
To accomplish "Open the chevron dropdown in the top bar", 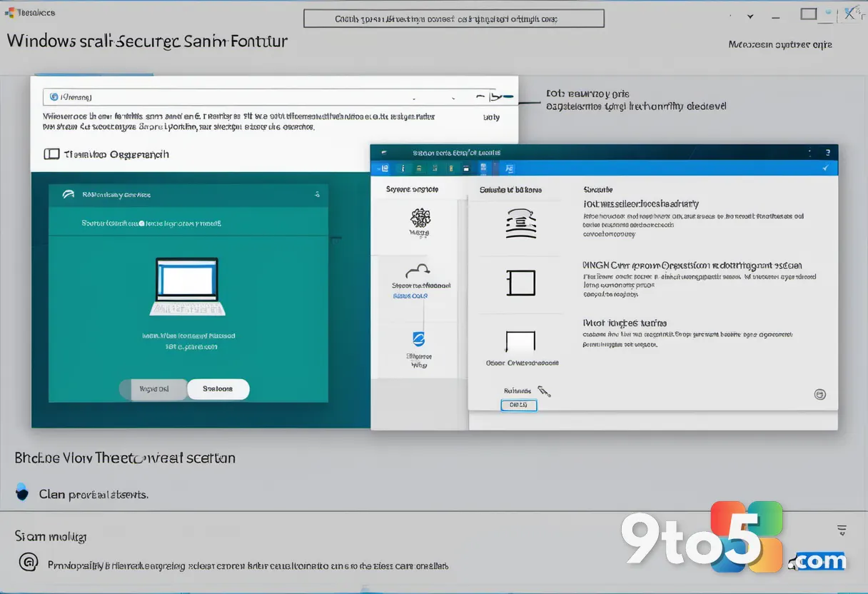I will pyautogui.click(x=750, y=16).
